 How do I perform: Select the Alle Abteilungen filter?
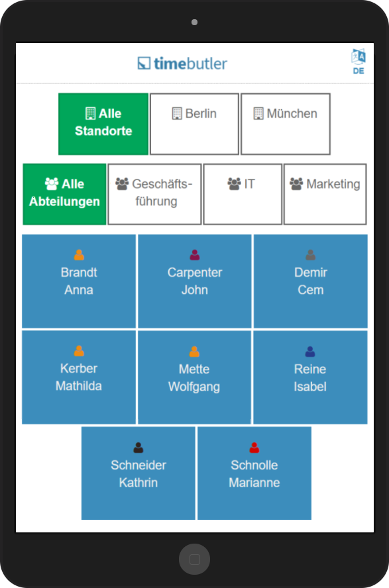coord(64,194)
